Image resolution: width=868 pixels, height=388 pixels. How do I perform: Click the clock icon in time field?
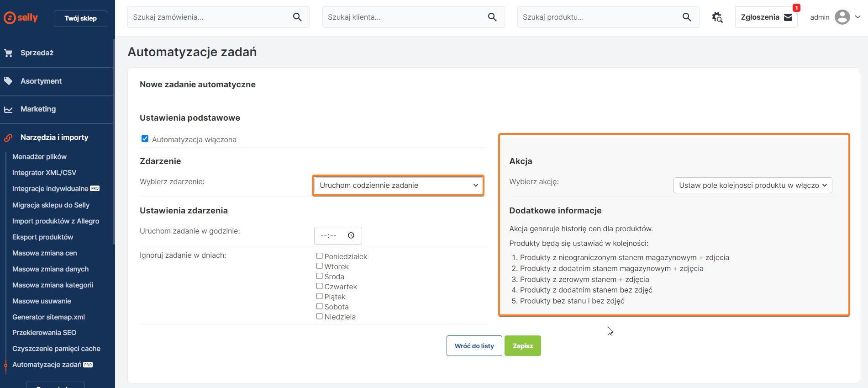tap(351, 235)
